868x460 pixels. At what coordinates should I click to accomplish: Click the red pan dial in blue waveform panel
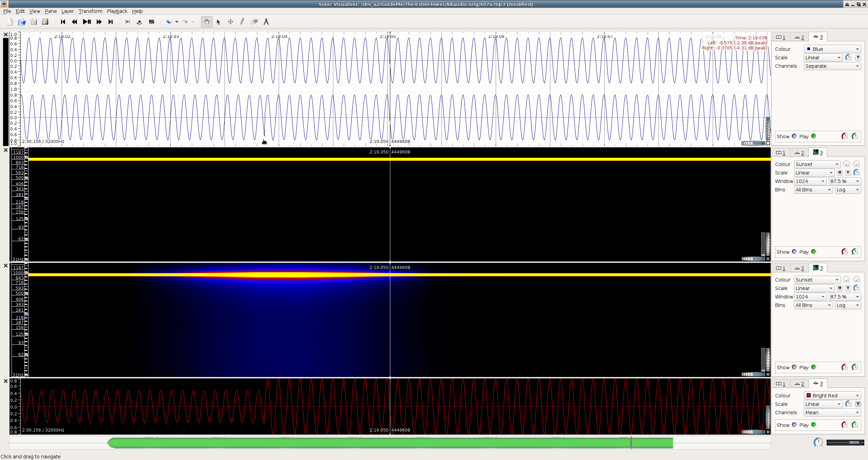(x=845, y=136)
